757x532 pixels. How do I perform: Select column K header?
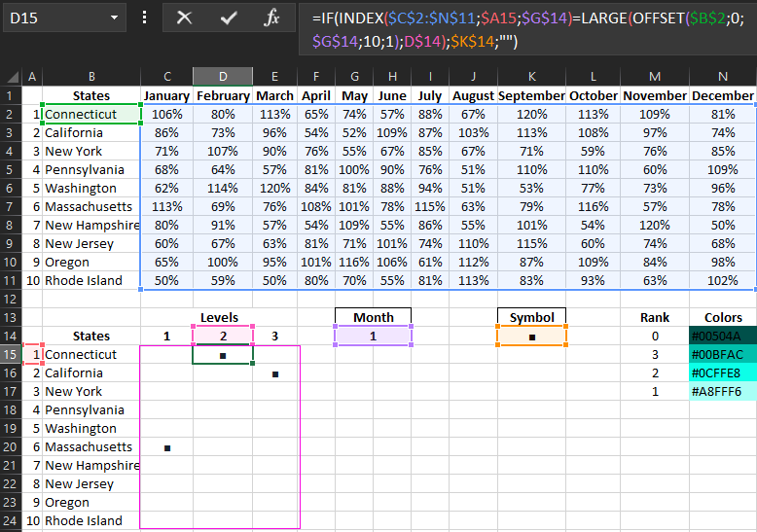531,77
